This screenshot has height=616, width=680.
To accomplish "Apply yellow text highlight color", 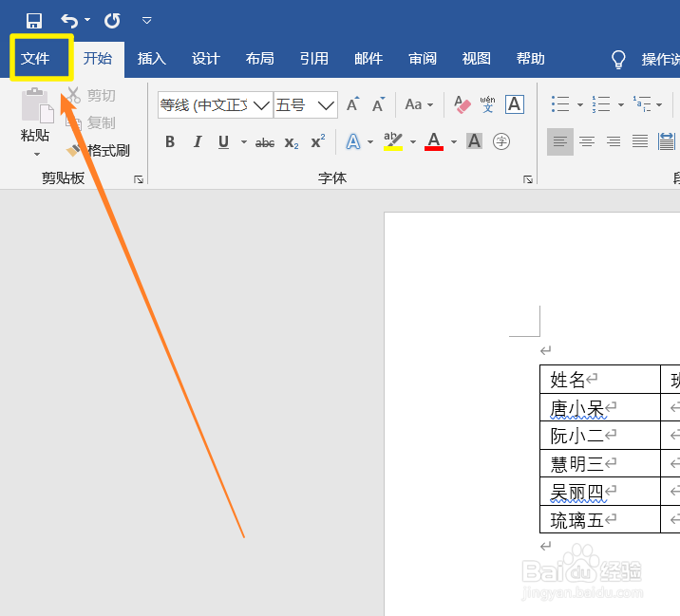I will pyautogui.click(x=393, y=141).
